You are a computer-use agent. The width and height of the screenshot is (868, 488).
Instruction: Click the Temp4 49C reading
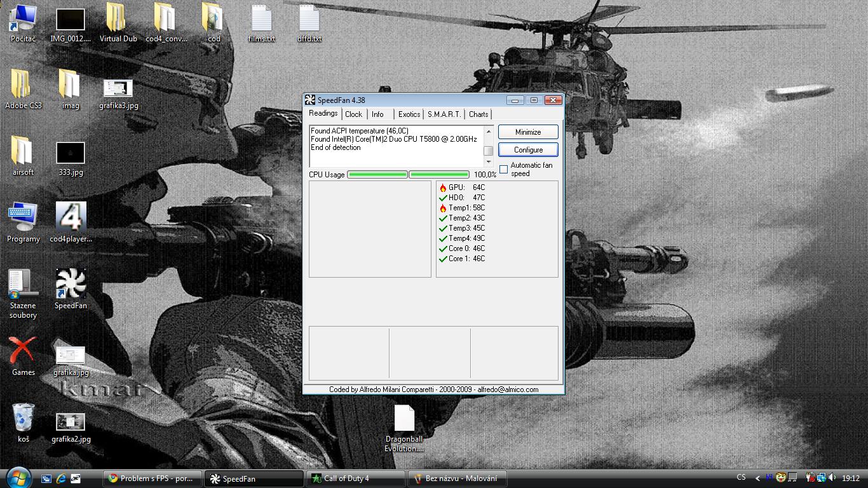(462, 238)
